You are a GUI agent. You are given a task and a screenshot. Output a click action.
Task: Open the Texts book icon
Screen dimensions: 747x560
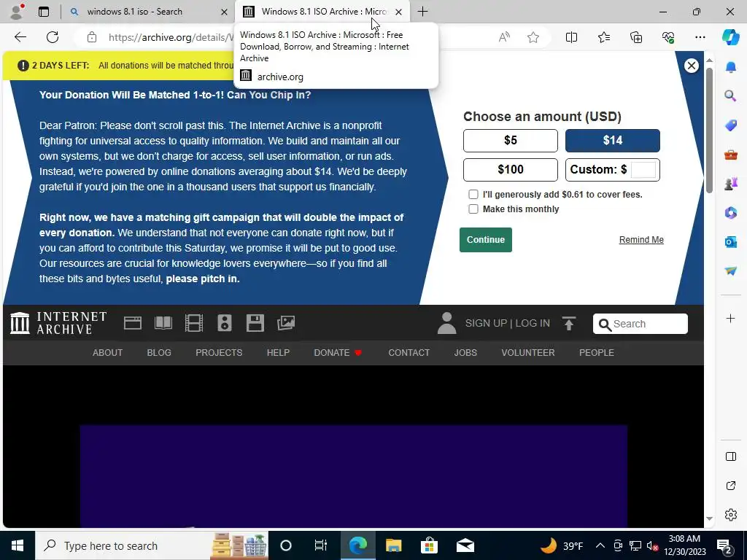163,323
